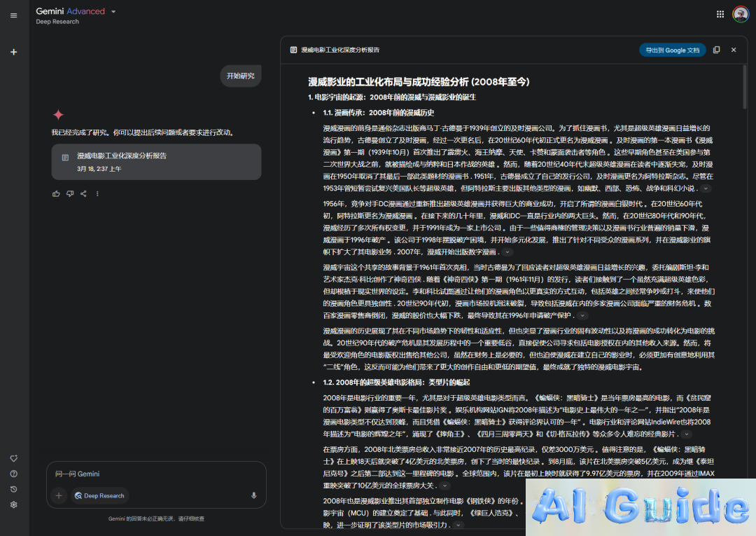Expand sources chevron after 经典影片 paragraph
Image resolution: width=756 pixels, height=536 pixels.
click(x=687, y=434)
